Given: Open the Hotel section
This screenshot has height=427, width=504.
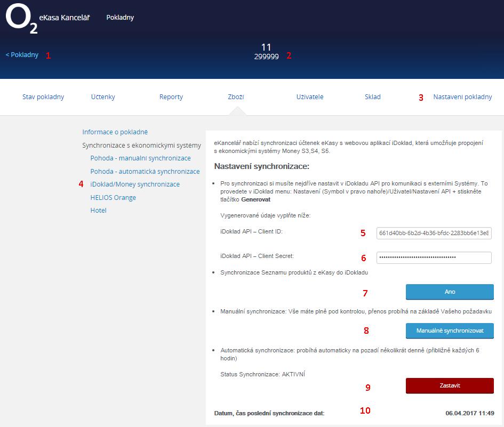Looking at the screenshot, I should coord(98,211).
